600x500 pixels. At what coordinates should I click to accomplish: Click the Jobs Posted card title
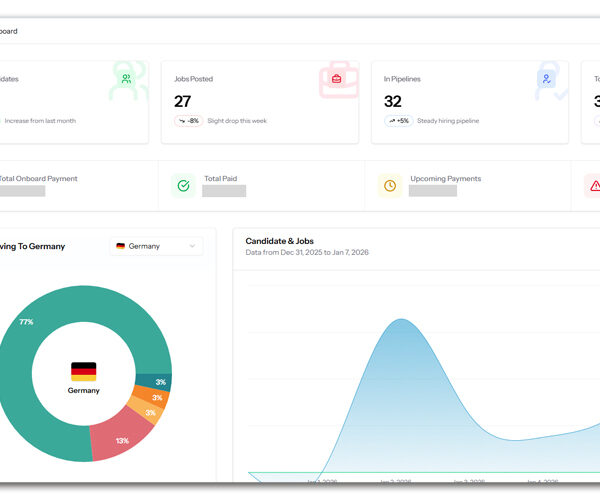pos(194,79)
